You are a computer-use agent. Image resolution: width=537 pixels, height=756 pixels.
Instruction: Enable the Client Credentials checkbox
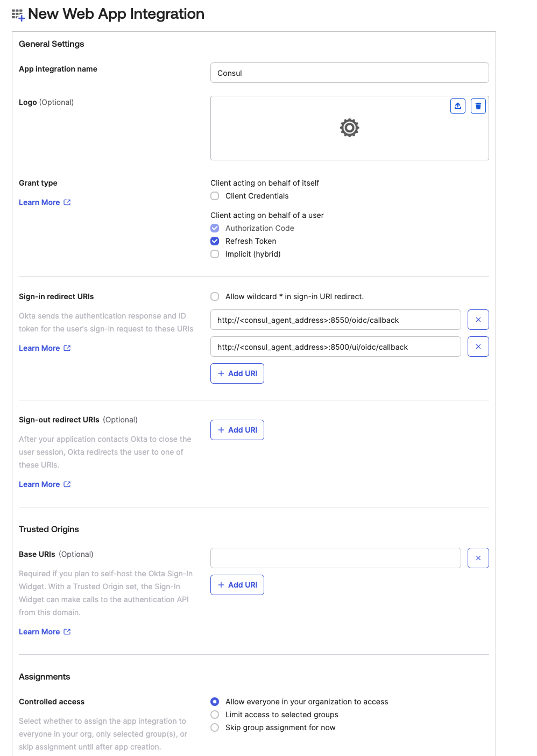click(215, 196)
